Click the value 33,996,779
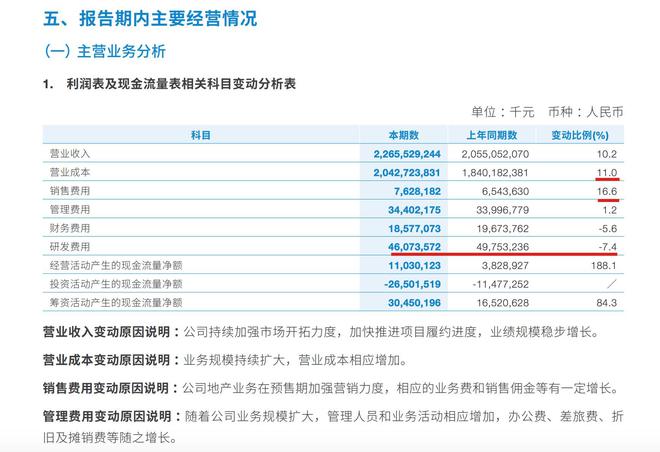660x452 pixels. coord(503,210)
